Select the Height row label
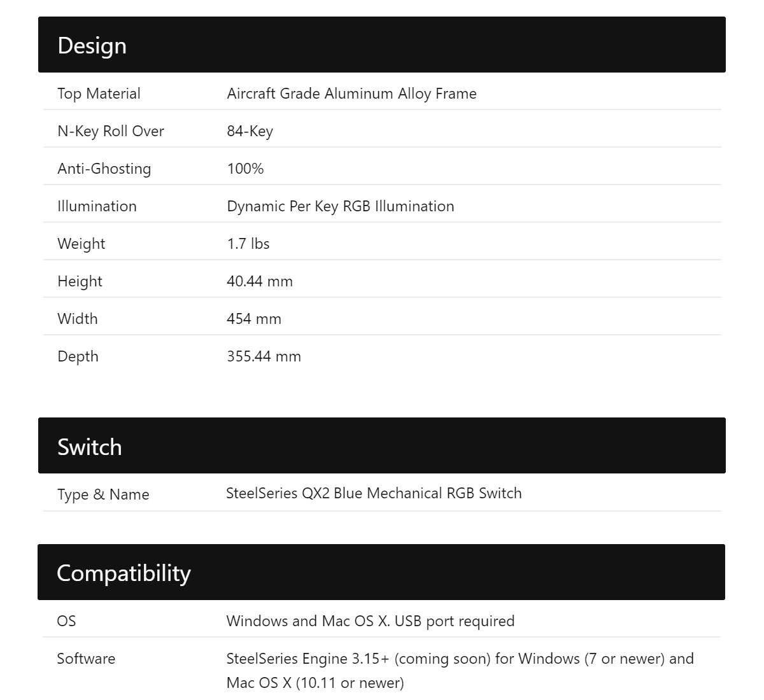Image resolution: width=764 pixels, height=700 pixels. point(80,281)
